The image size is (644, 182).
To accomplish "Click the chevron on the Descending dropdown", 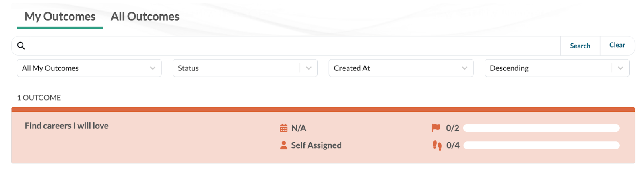I will tap(620, 68).
